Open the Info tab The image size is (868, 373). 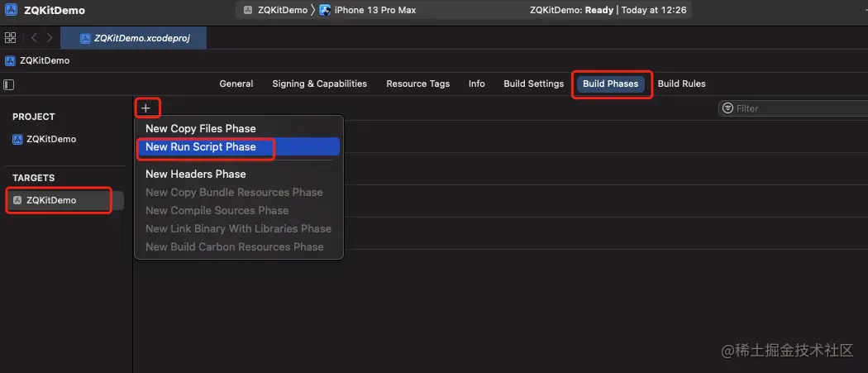477,84
